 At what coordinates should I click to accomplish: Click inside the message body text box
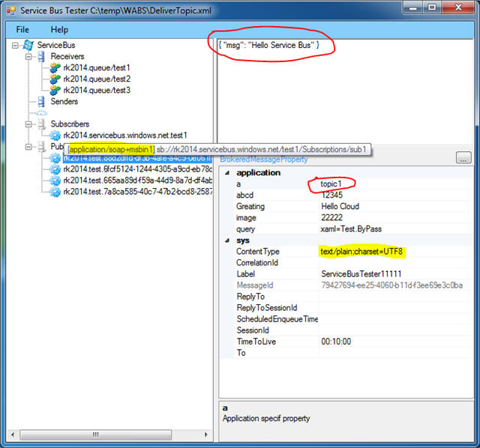[x=345, y=91]
